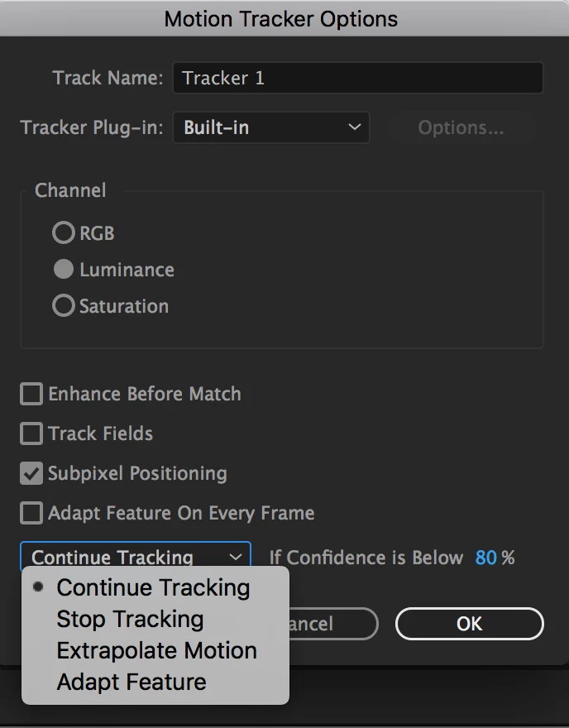Click the Built-in dropdown chevron arrow
569x728 pixels.
[354, 127]
